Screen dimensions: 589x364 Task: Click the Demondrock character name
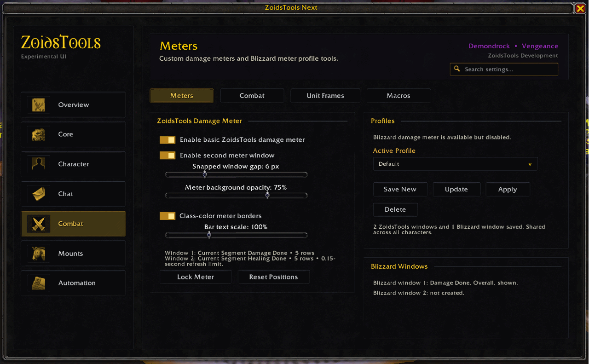point(489,46)
